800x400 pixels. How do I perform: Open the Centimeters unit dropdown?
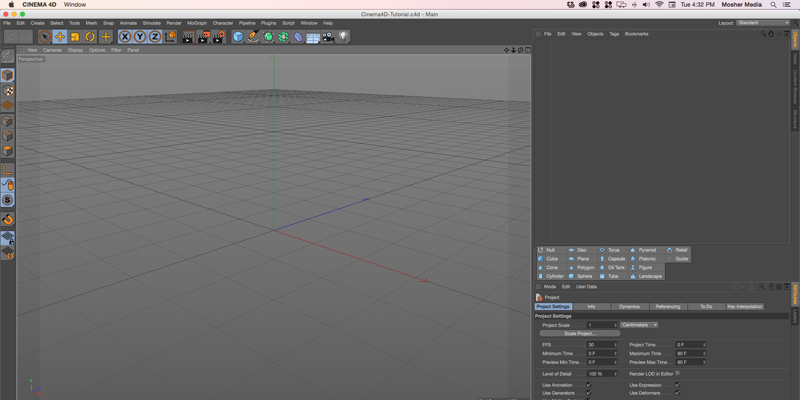639,325
